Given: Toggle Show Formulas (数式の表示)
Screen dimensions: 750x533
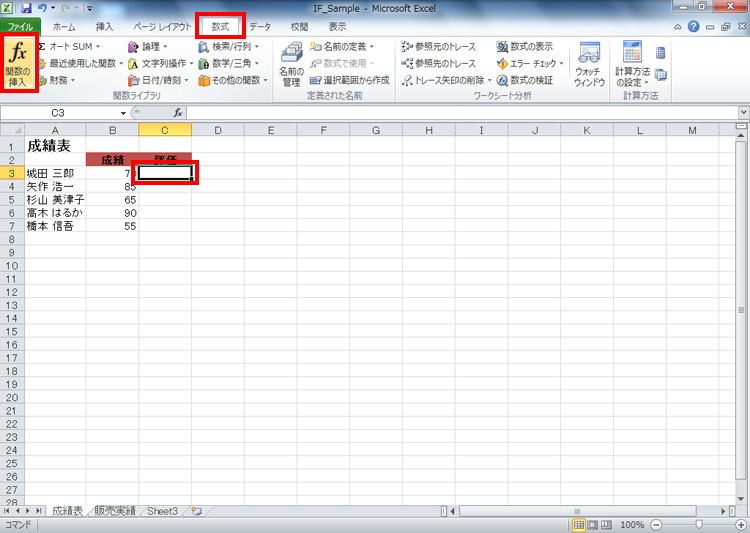Looking at the screenshot, I should pos(525,46).
